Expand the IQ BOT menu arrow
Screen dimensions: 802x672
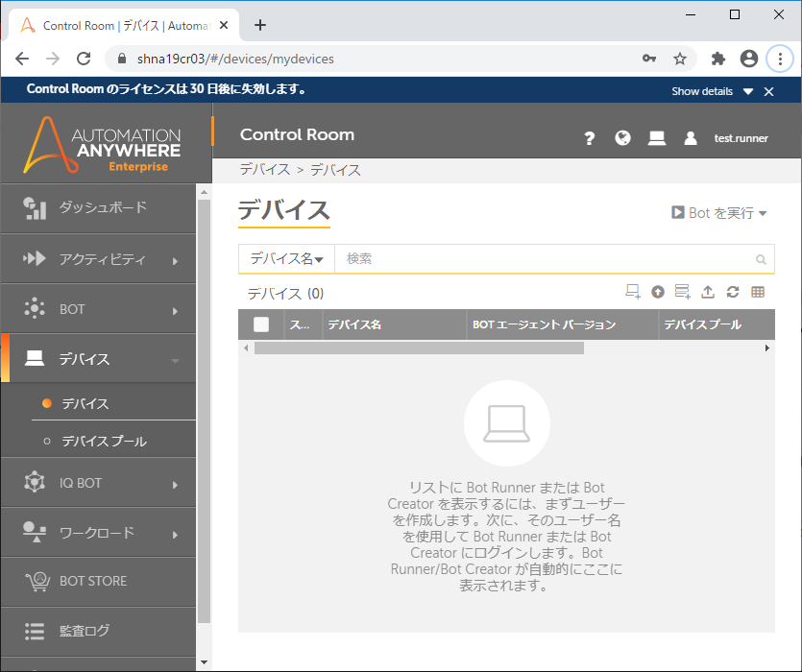click(x=175, y=485)
